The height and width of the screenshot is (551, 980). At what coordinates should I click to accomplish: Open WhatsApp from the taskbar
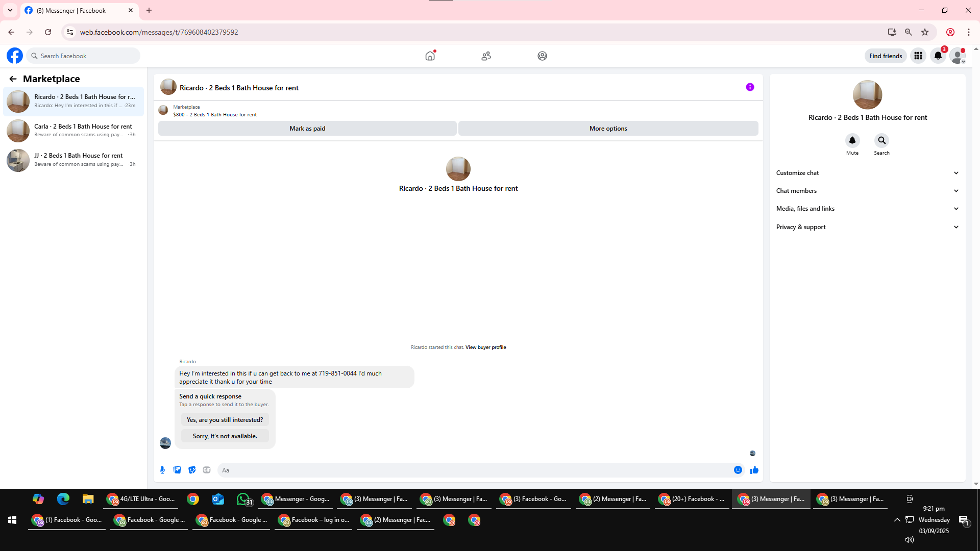click(x=244, y=499)
